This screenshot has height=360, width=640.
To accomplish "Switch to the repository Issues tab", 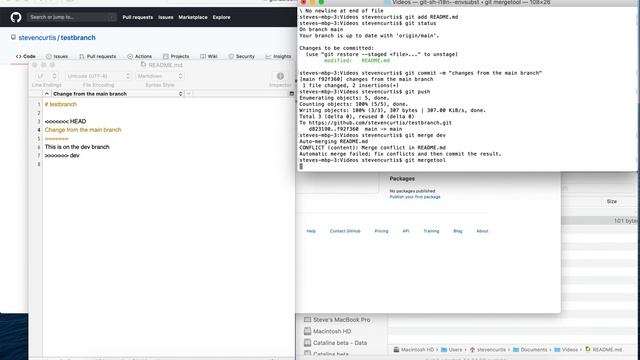I will pyautogui.click(x=57, y=56).
